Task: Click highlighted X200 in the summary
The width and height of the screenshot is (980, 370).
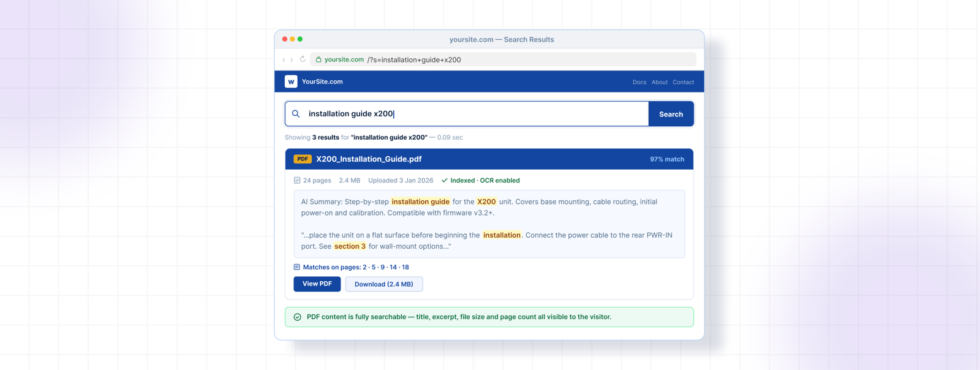Action: pyautogui.click(x=486, y=202)
